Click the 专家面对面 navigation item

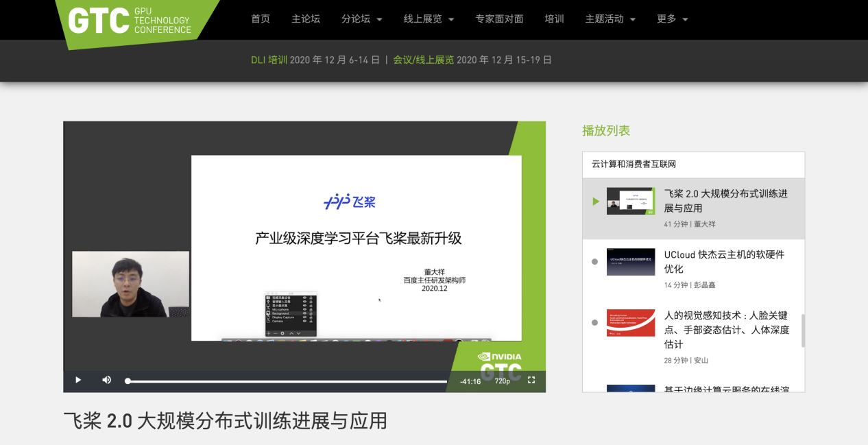498,19
